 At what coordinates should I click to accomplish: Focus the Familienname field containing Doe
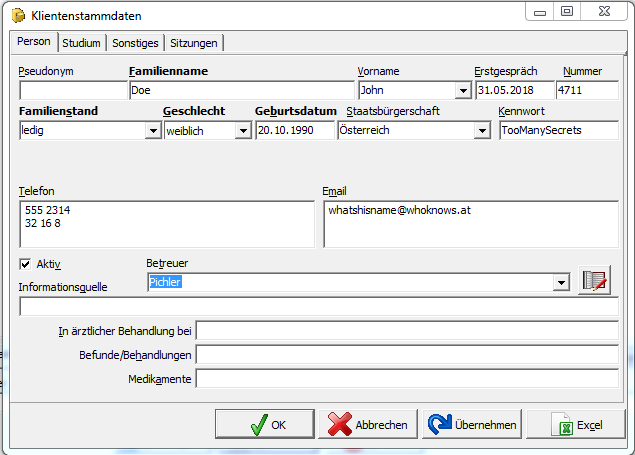[x=240, y=91]
